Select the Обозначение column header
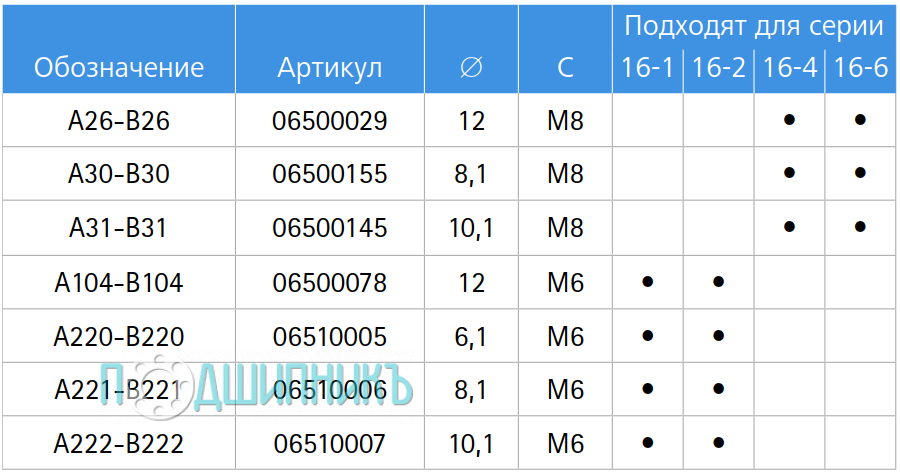 [x=119, y=68]
